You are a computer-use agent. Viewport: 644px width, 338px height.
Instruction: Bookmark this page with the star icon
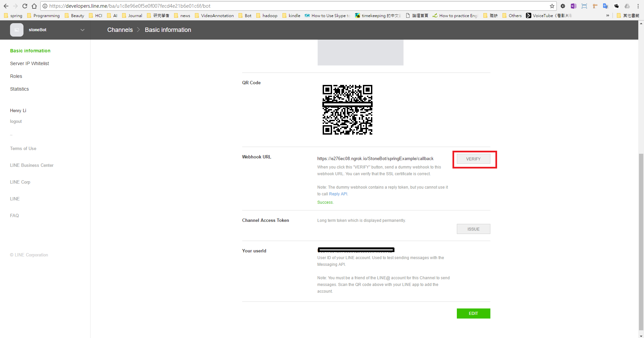point(552,6)
